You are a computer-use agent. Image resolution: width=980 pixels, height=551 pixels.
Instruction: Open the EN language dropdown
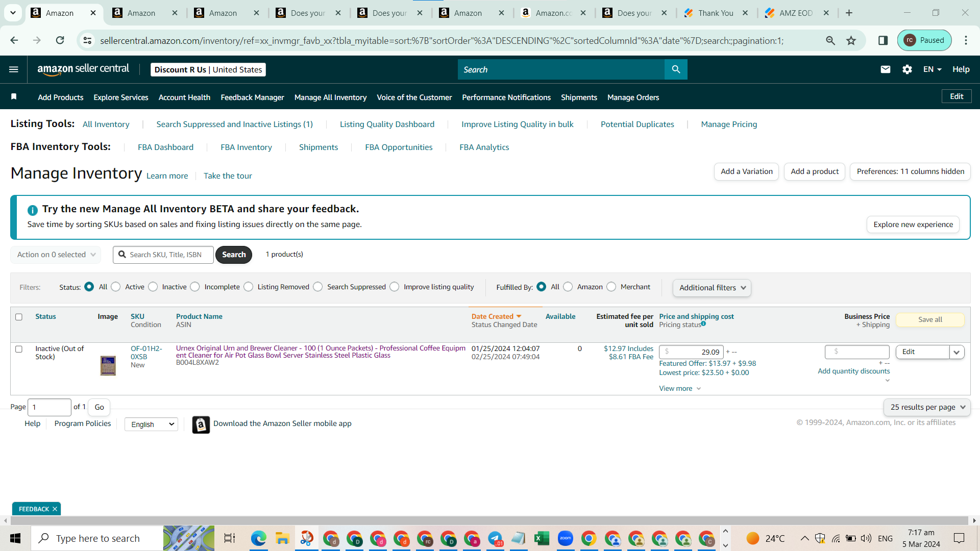(932, 69)
